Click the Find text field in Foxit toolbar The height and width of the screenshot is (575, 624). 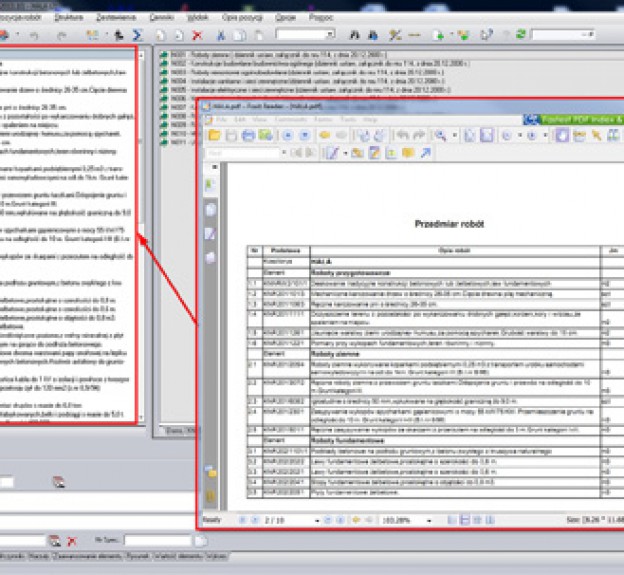pos(243,153)
